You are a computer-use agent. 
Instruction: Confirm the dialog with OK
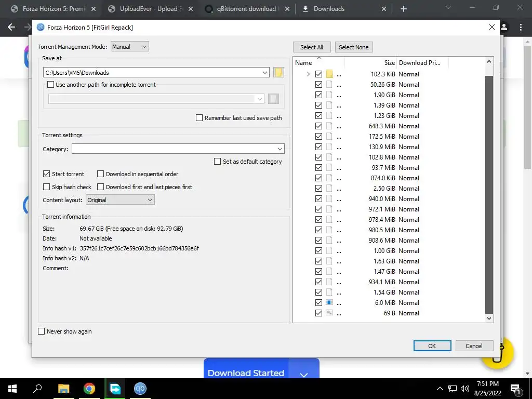point(432,345)
